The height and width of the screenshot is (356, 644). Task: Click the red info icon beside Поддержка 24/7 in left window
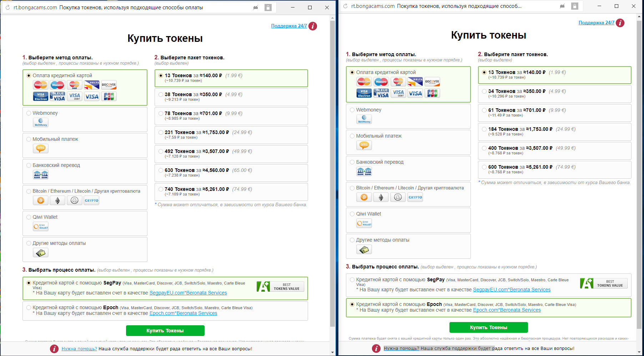tap(313, 26)
